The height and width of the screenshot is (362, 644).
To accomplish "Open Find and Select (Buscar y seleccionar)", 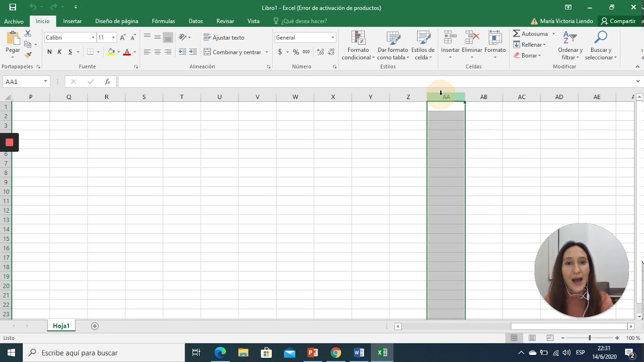I will click(x=601, y=46).
